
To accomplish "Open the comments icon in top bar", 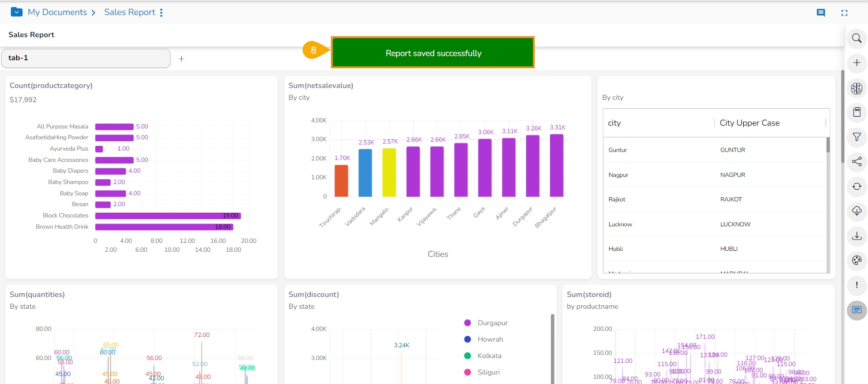I will (x=821, y=13).
